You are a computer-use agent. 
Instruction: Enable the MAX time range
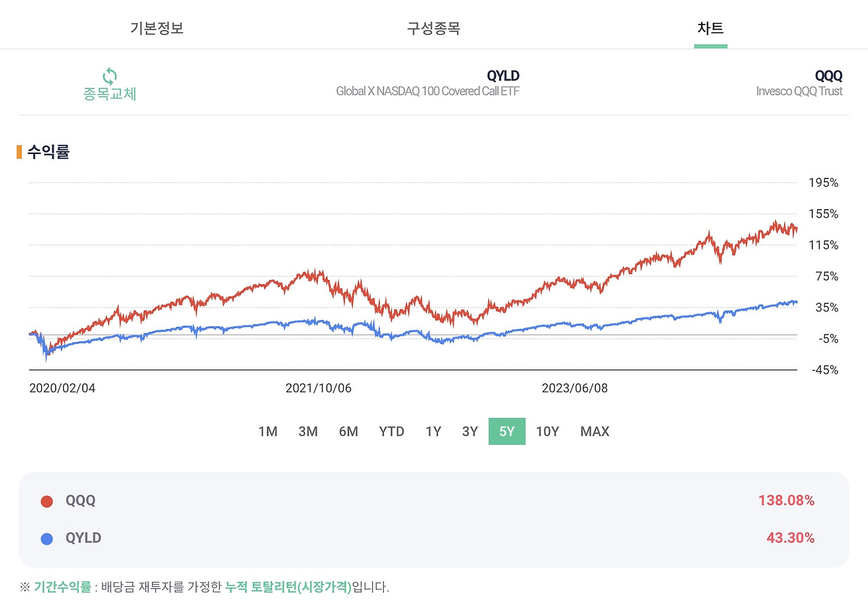594,431
